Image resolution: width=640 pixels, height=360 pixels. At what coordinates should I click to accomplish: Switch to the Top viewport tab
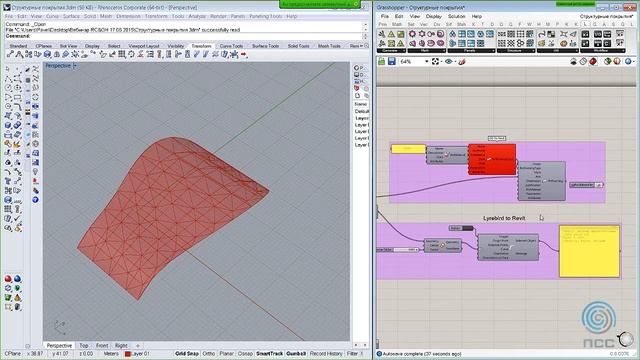(84, 345)
